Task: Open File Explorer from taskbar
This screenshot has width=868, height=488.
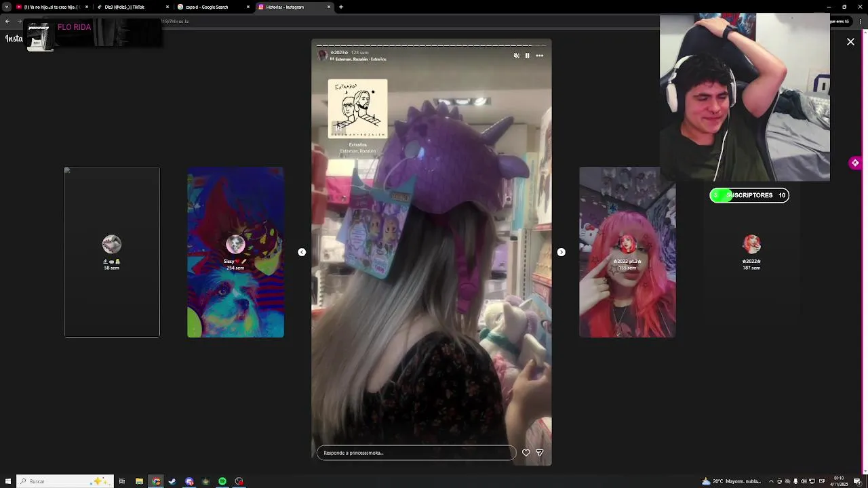Action: pos(139,481)
